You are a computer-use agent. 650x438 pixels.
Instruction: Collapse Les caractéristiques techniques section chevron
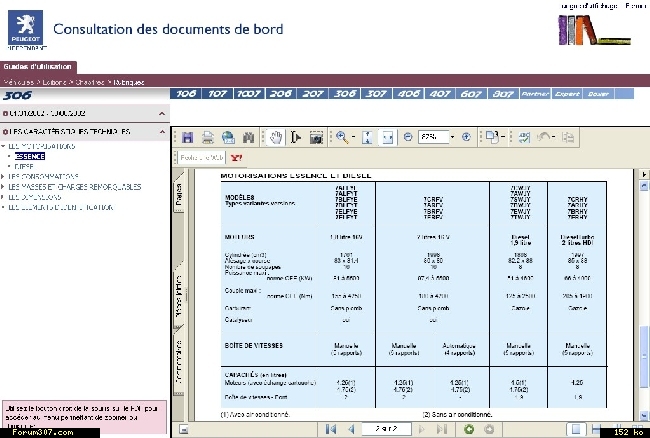point(162,132)
